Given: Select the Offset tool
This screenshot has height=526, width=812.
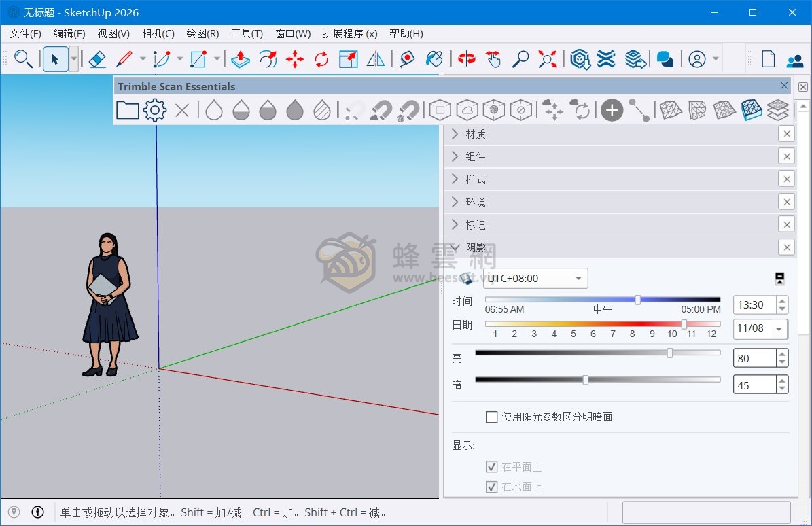Looking at the screenshot, I should pos(268,59).
